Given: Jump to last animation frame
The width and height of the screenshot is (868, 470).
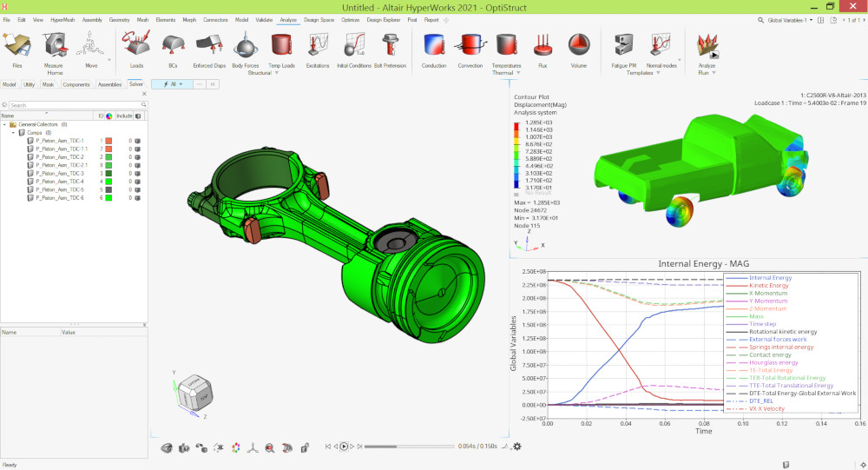Looking at the screenshot, I should click(360, 447).
